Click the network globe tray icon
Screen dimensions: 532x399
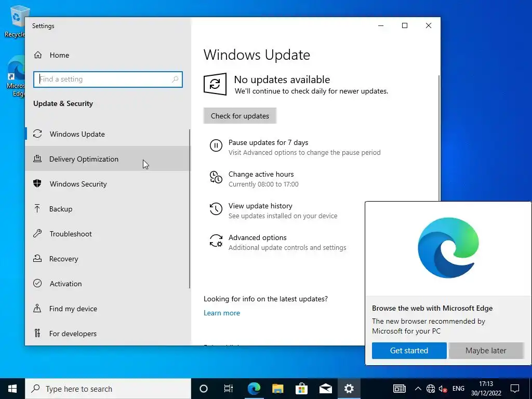[431, 389]
